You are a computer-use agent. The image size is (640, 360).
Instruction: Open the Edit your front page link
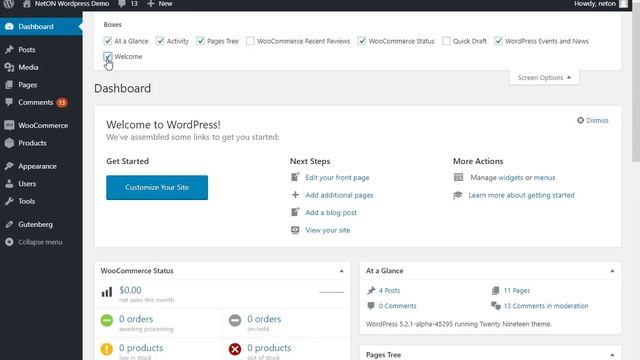tap(337, 178)
